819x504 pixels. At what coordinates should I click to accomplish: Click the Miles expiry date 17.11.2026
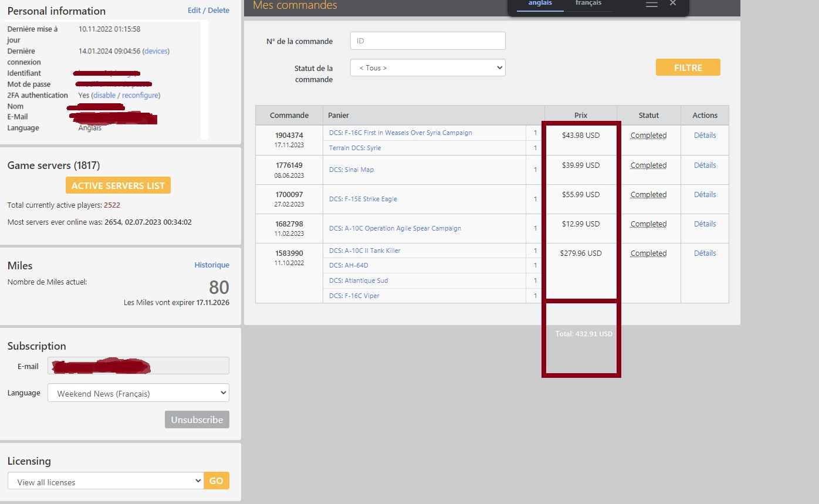pyautogui.click(x=213, y=303)
